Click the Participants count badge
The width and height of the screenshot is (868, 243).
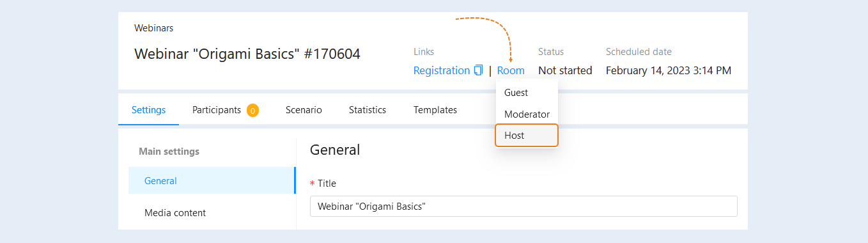click(252, 110)
